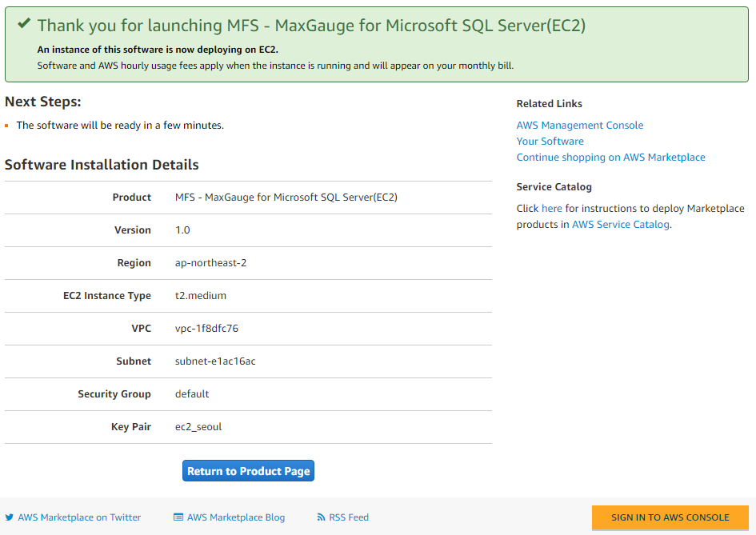
Task: Click Return to Product Page button
Action: [248, 471]
